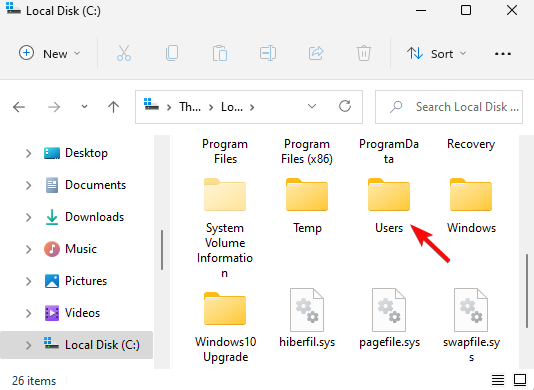Click the Rename icon in toolbar
The width and height of the screenshot is (534, 390).
(268, 53)
